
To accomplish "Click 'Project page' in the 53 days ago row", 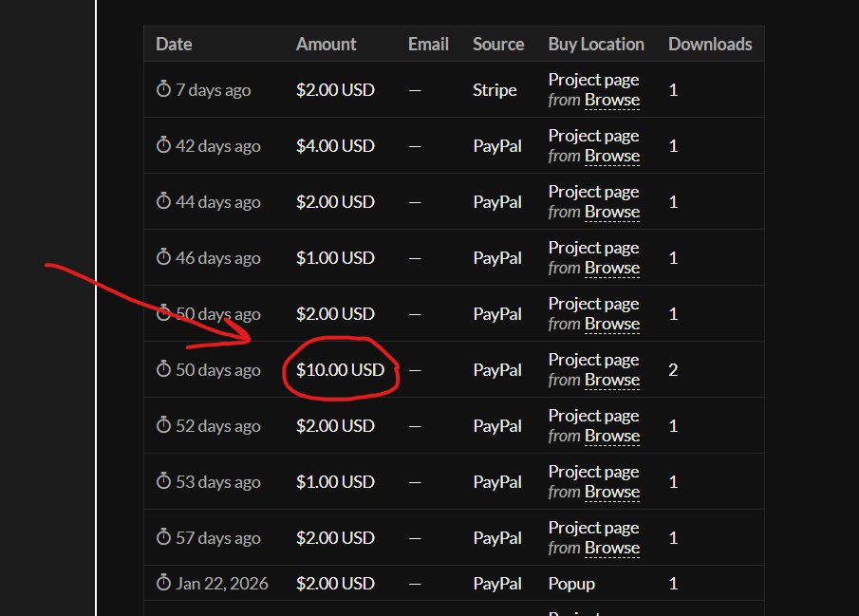I will [594, 472].
